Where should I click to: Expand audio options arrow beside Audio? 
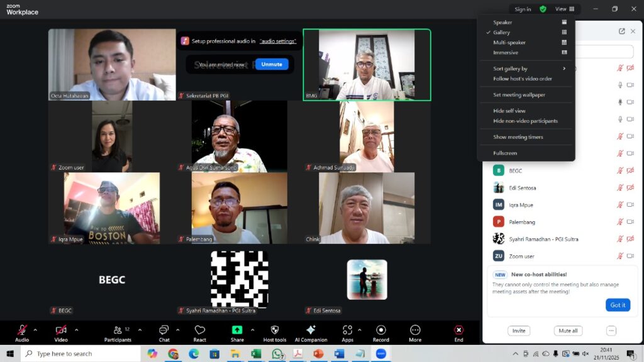point(35,329)
